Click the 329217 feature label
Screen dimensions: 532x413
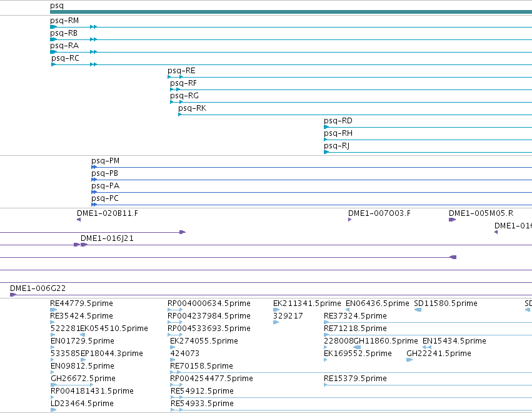(288, 316)
